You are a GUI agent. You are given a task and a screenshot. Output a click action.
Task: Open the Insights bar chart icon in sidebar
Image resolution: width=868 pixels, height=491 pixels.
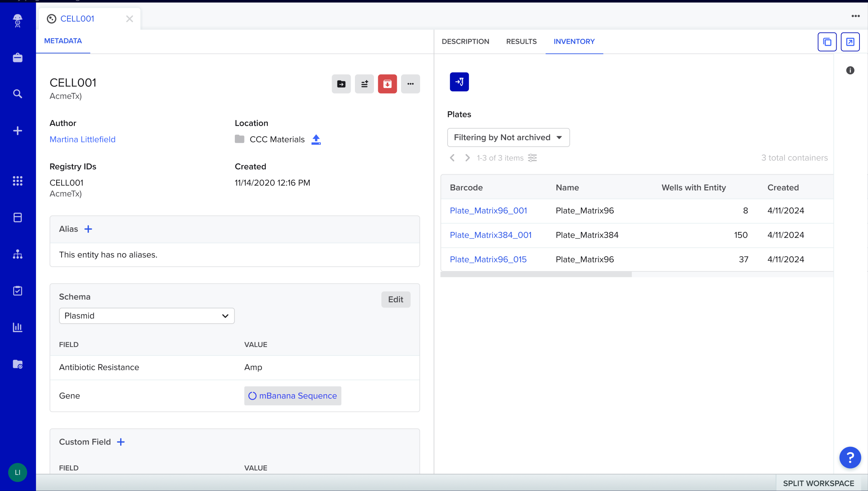click(17, 328)
